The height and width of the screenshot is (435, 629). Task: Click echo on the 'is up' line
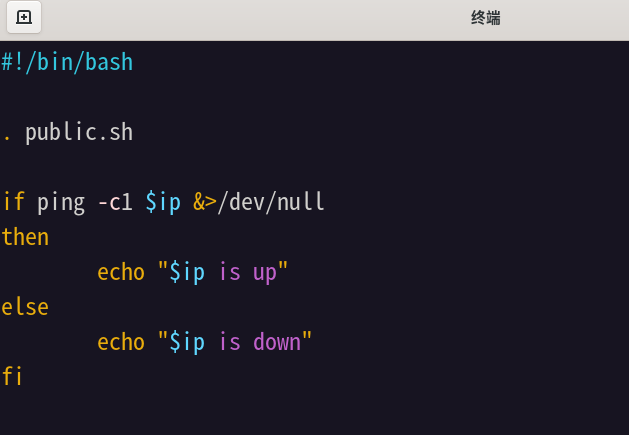coord(121,272)
